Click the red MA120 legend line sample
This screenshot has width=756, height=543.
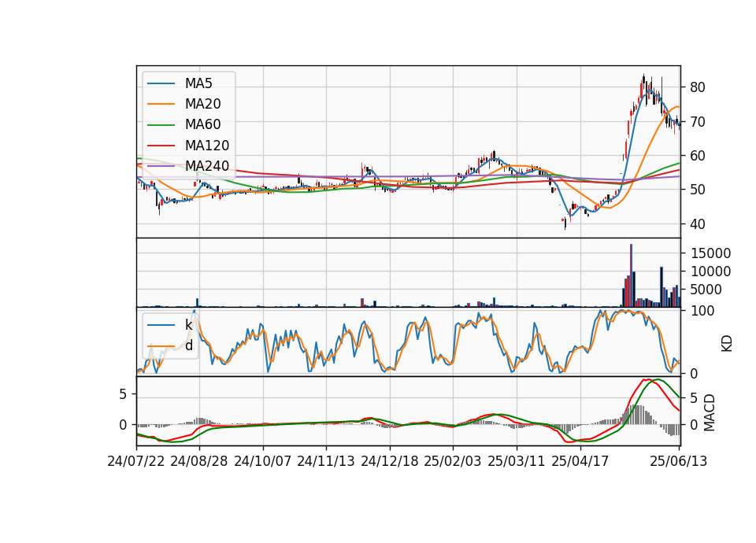161,146
